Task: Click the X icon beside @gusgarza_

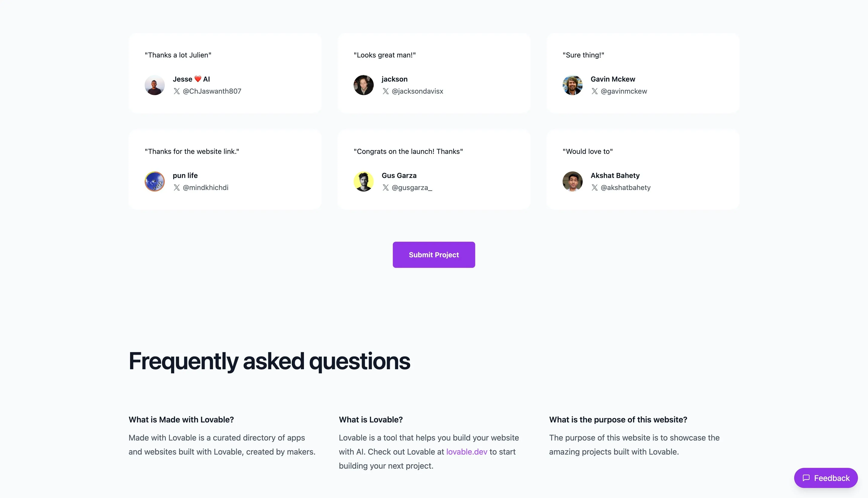Action: [x=386, y=188]
